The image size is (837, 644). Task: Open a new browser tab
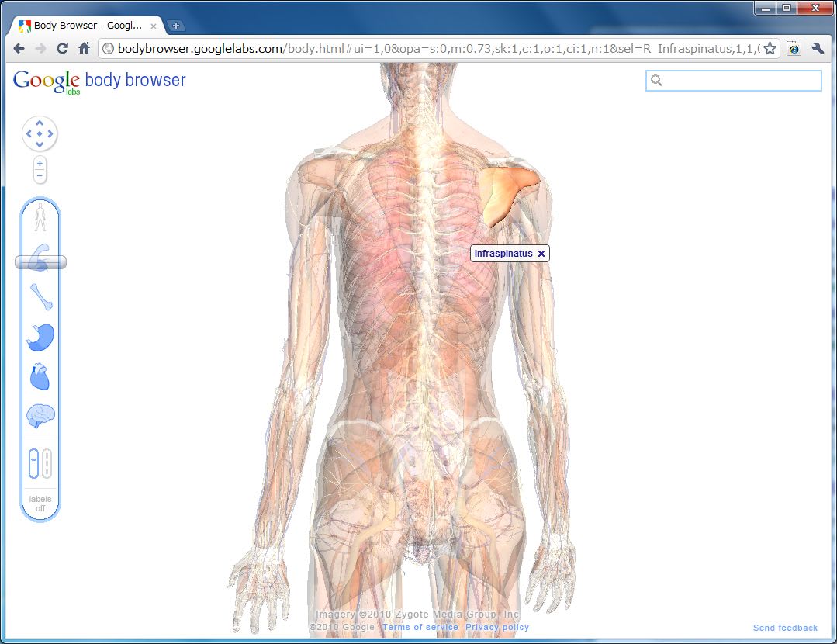(x=175, y=26)
